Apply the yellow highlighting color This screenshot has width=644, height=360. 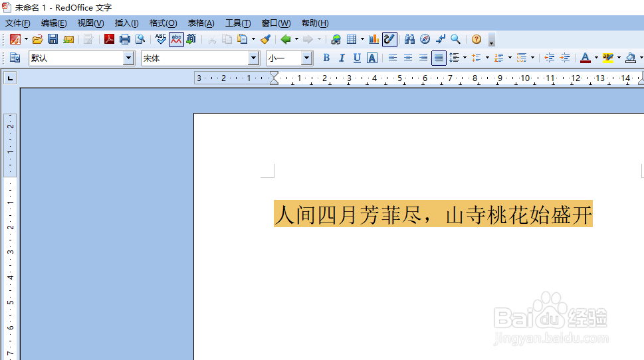(x=608, y=58)
